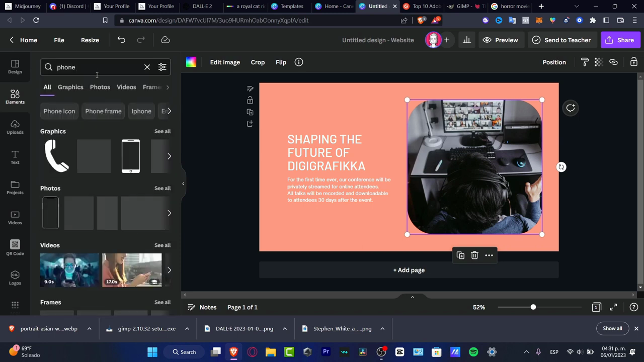The width and height of the screenshot is (644, 362).
Task: Click the redo arrow in the header
Action: (x=141, y=40)
